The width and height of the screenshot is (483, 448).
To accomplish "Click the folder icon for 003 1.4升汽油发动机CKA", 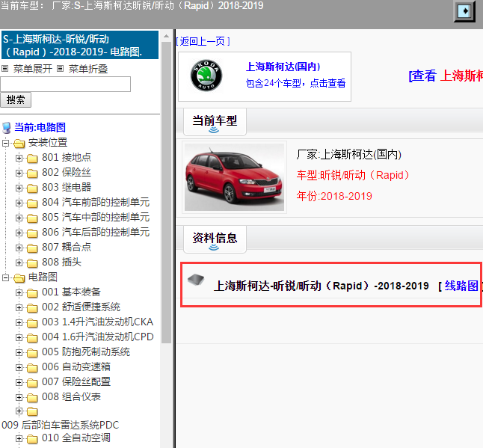I will [32, 322].
